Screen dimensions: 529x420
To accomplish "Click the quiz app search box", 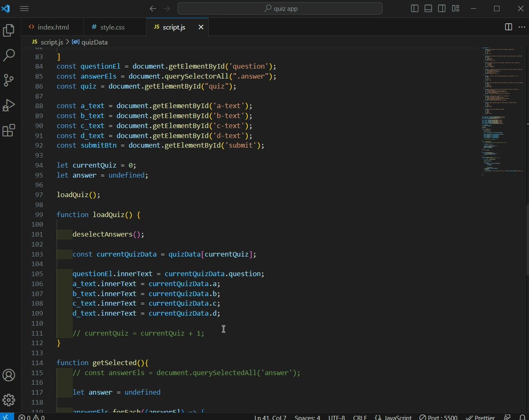I will click(280, 8).
